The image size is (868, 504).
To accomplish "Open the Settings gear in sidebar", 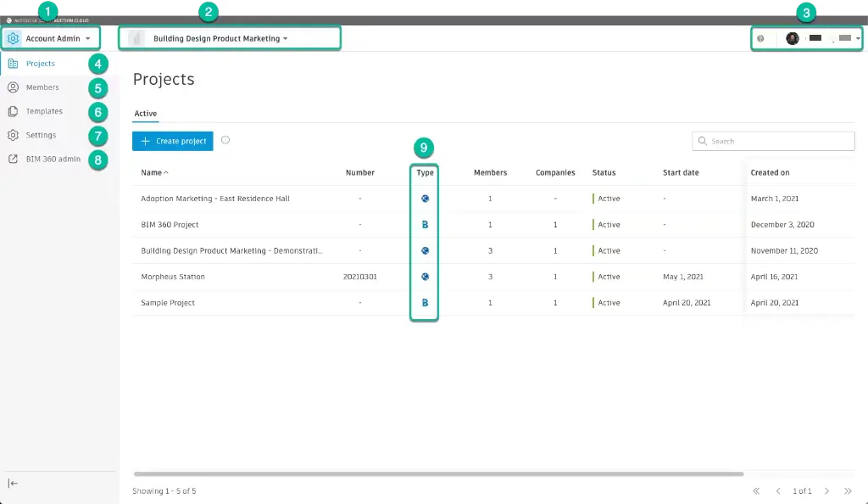I will tap(13, 135).
